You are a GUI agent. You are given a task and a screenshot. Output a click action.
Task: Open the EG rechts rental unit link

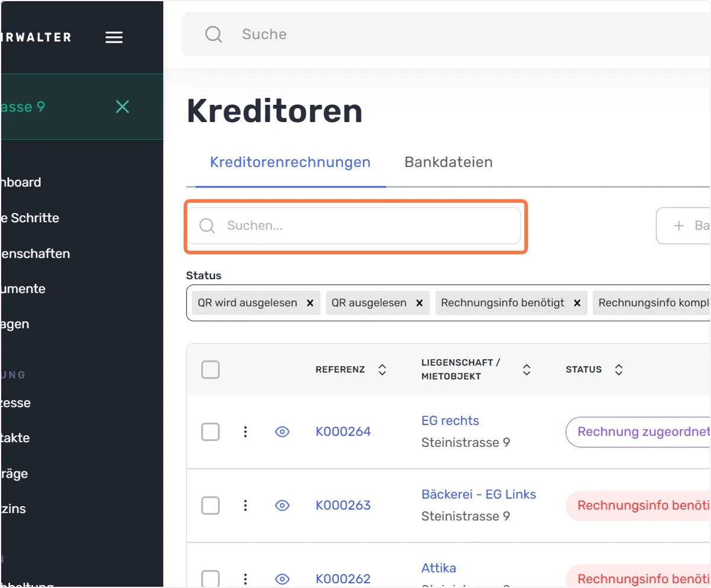click(x=450, y=421)
